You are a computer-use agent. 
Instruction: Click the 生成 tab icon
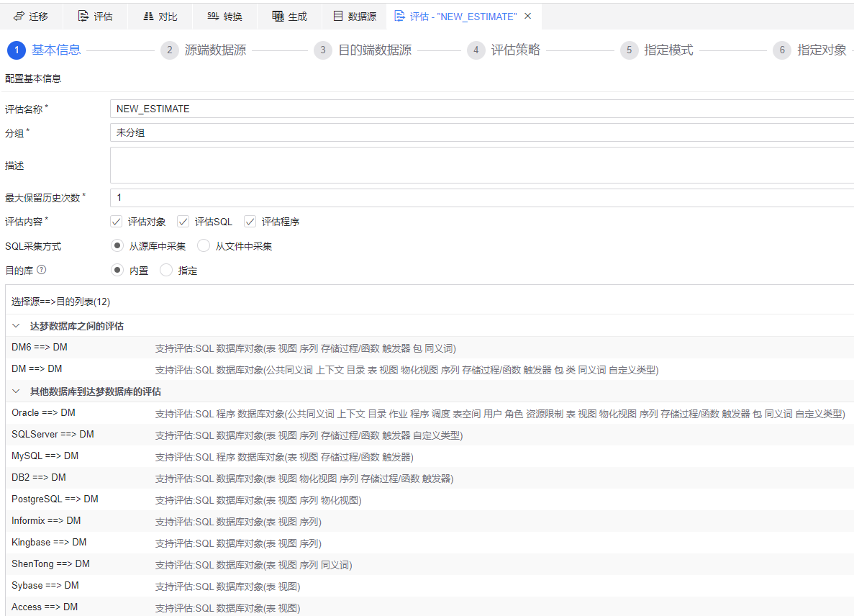click(278, 17)
